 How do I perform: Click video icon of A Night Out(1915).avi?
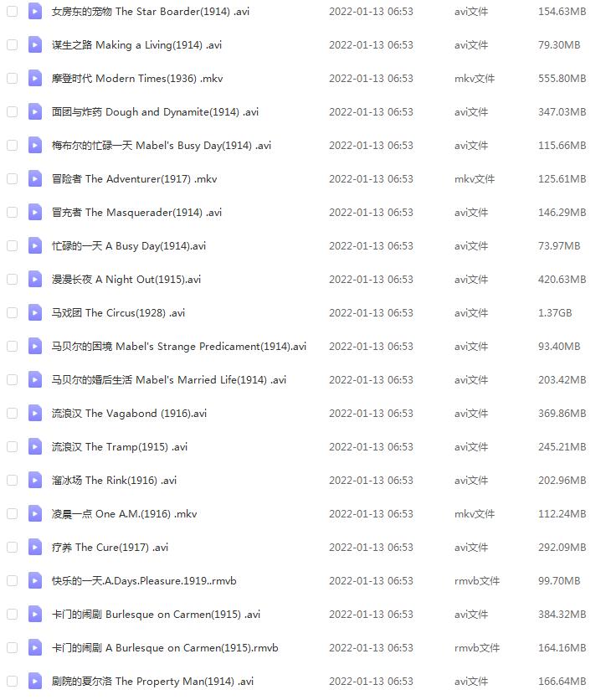tap(35, 280)
